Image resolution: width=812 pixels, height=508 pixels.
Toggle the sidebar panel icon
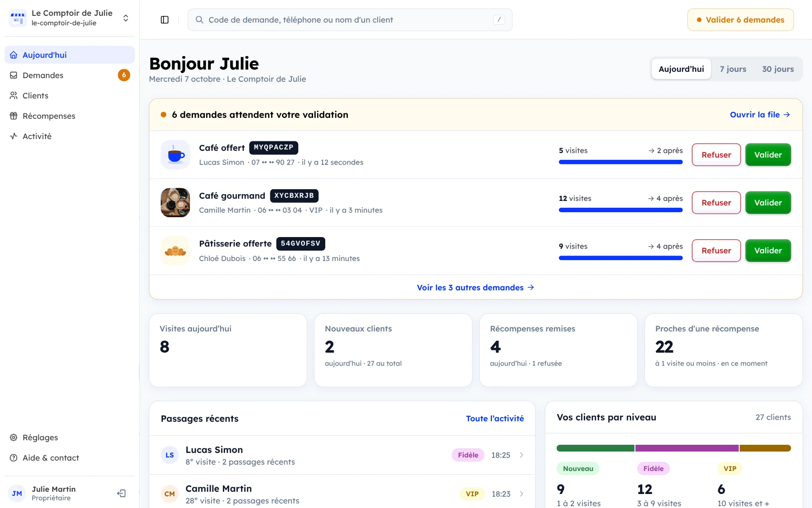(x=165, y=20)
